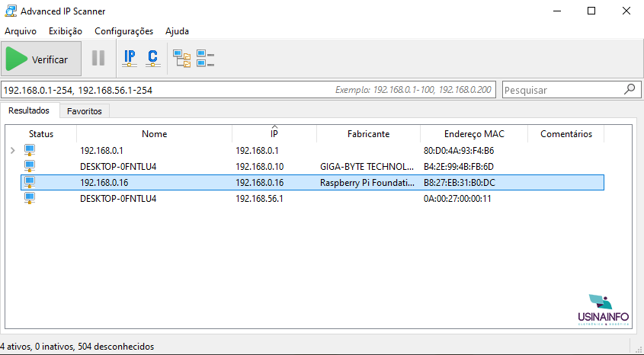The image size is (644, 355).
Task: Click the expand all tree icon
Action: 182,59
